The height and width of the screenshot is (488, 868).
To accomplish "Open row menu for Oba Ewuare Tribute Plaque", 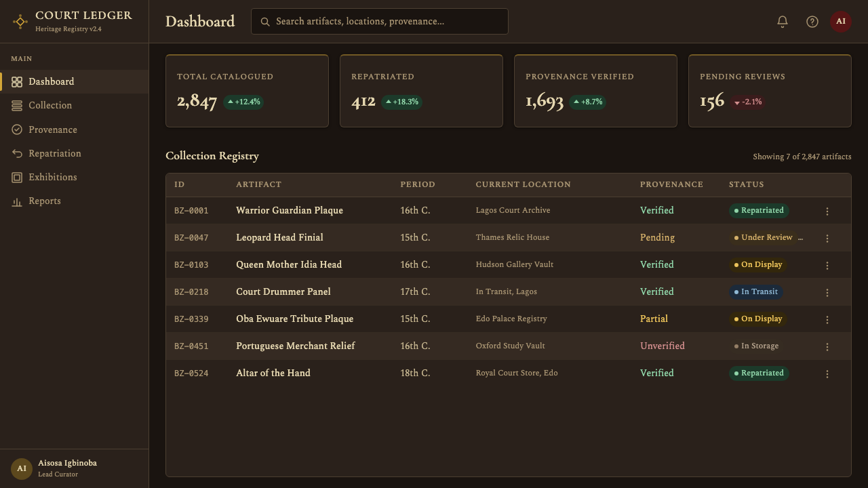I will pyautogui.click(x=827, y=320).
